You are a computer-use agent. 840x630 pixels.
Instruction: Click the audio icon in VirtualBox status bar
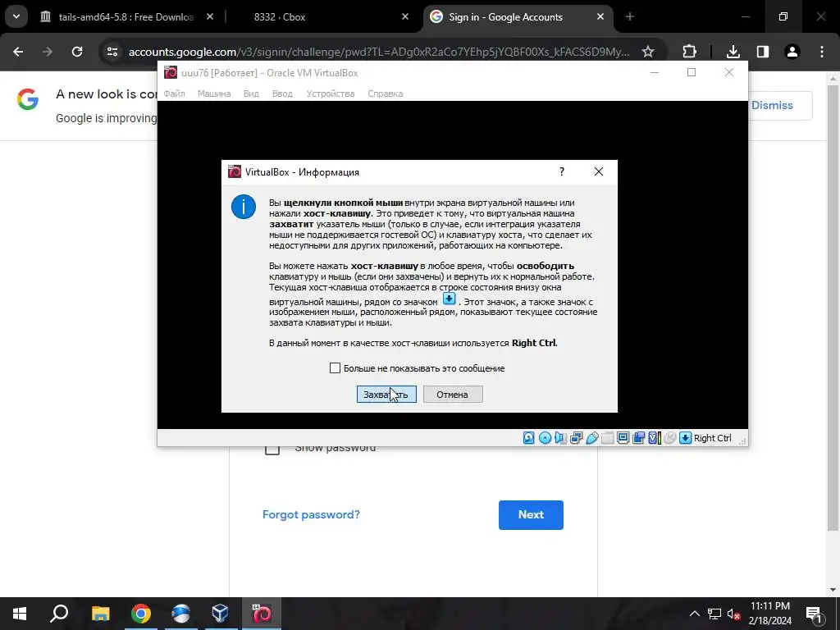point(560,438)
